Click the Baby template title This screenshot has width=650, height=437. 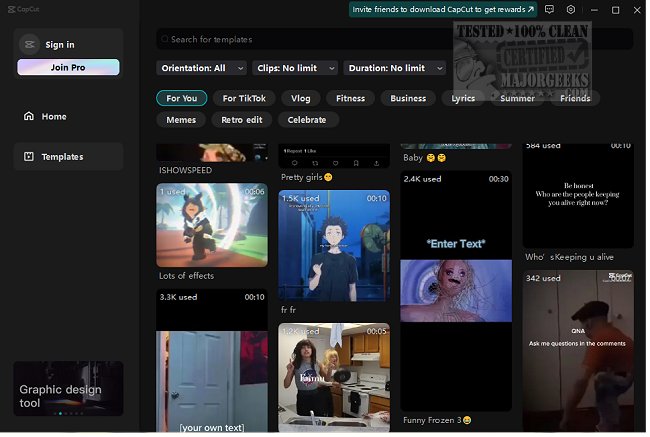tap(427, 158)
